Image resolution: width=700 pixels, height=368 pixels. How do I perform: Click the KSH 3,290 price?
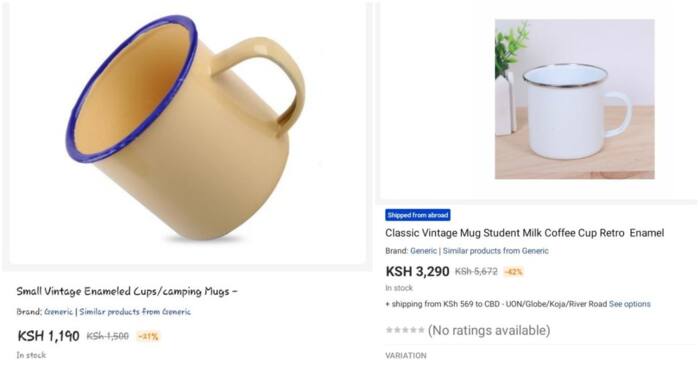point(417,272)
